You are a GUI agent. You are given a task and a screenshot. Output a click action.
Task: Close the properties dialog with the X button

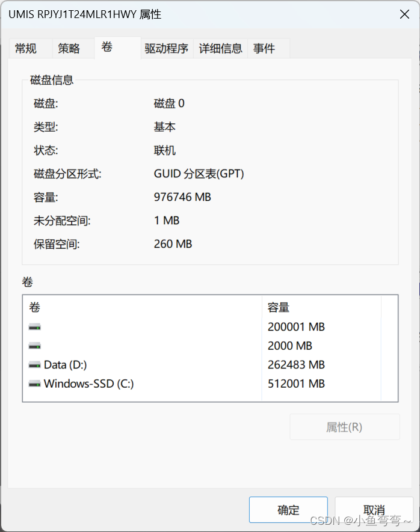[405, 14]
